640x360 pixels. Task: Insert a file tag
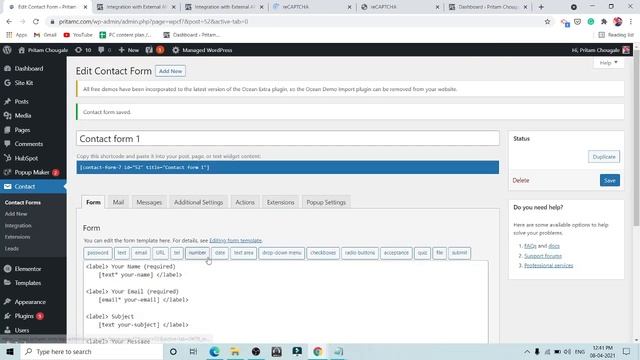439,253
